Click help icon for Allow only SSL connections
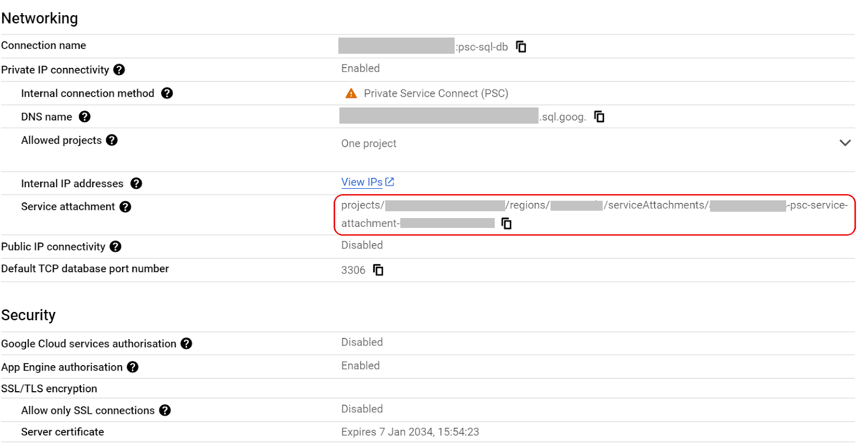 165,411
